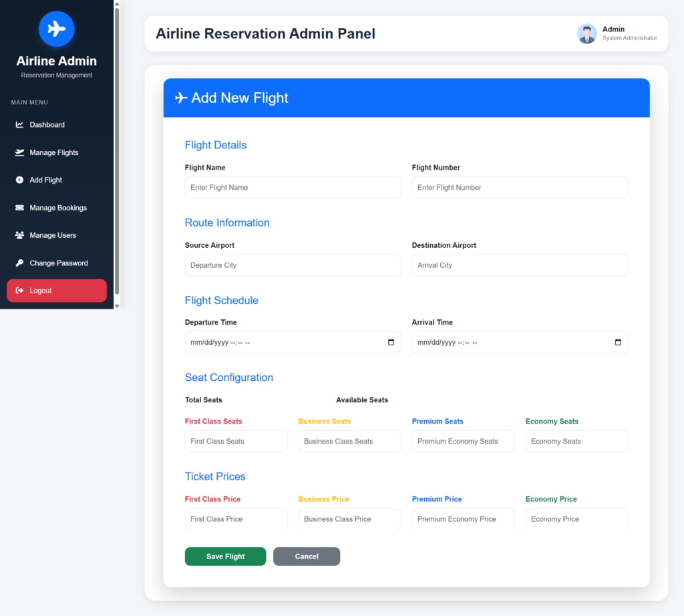Image resolution: width=684 pixels, height=616 pixels.
Task: Click the Add Flight plus icon
Action: click(x=19, y=180)
